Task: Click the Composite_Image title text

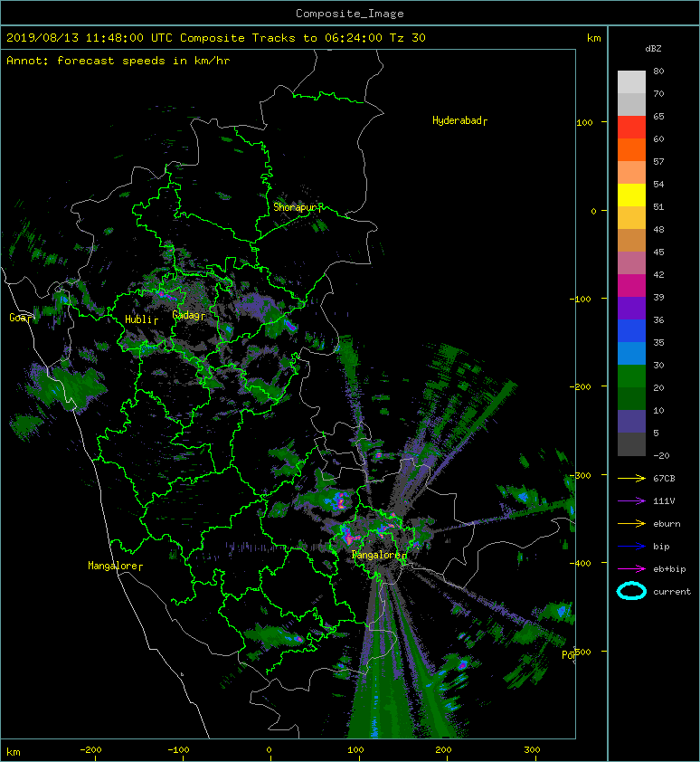Action: [350, 14]
